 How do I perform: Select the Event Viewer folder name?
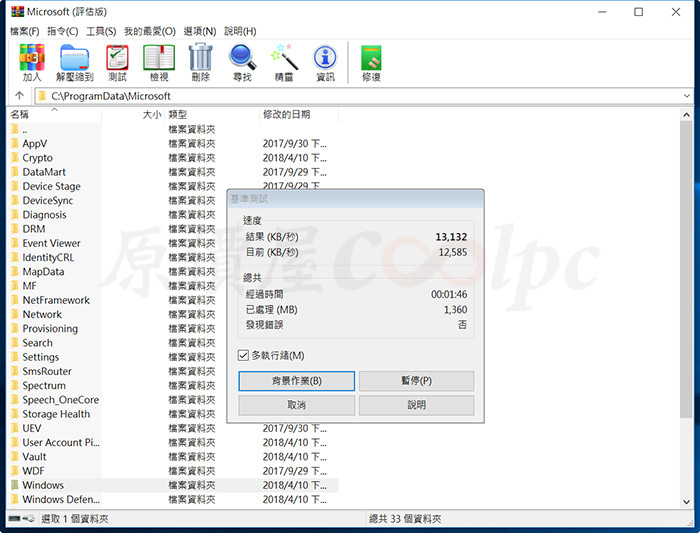click(51, 243)
